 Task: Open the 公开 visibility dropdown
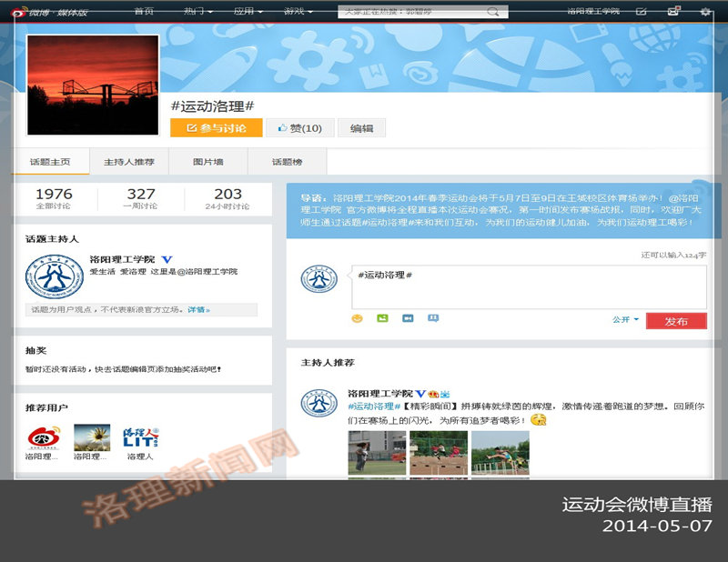(625, 320)
